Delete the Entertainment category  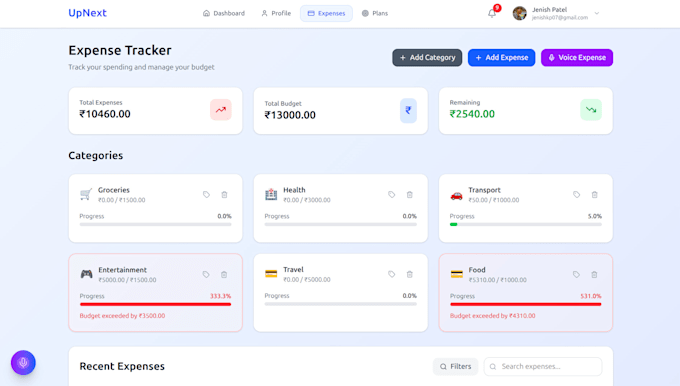tap(224, 275)
